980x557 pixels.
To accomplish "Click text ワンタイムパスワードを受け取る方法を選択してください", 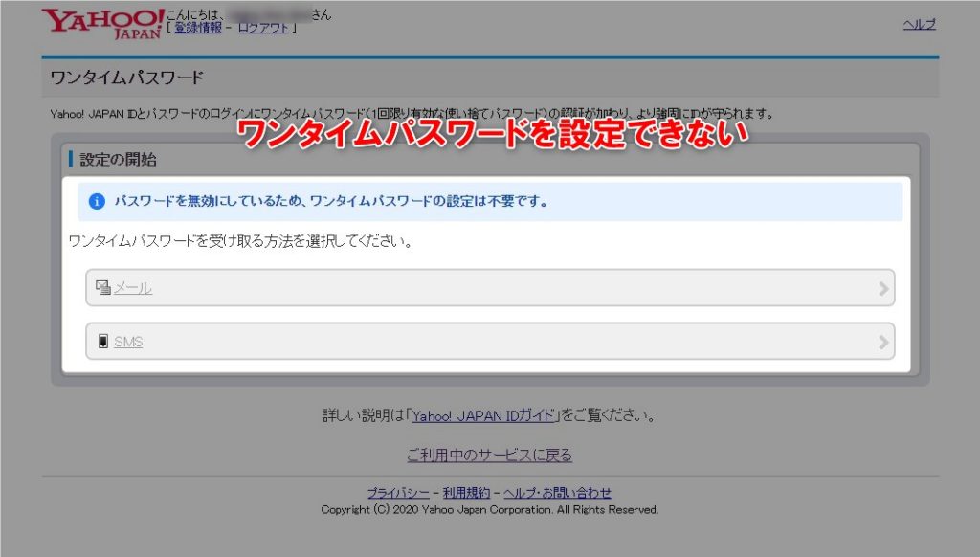I will tap(240, 241).
